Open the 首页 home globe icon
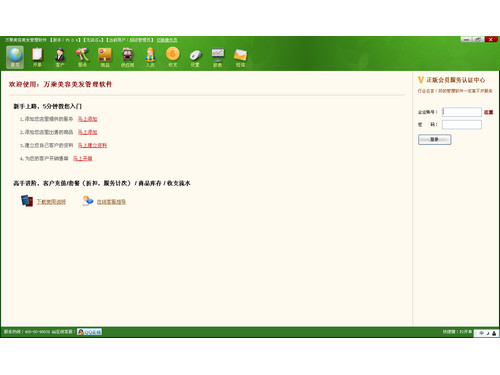The image size is (500, 375). 15,57
